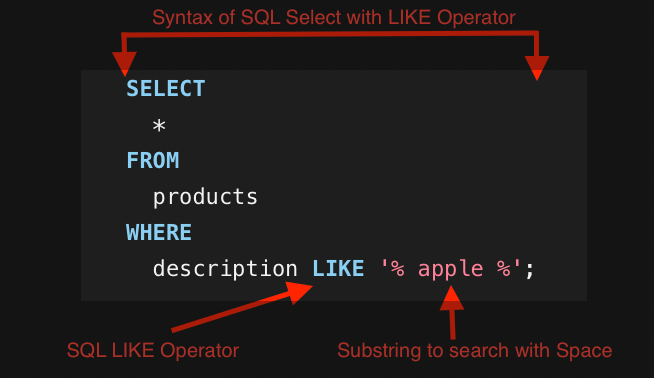Viewport: 654px width, 378px height.
Task: Click the semicolon ending the statement
Action: 530,270
